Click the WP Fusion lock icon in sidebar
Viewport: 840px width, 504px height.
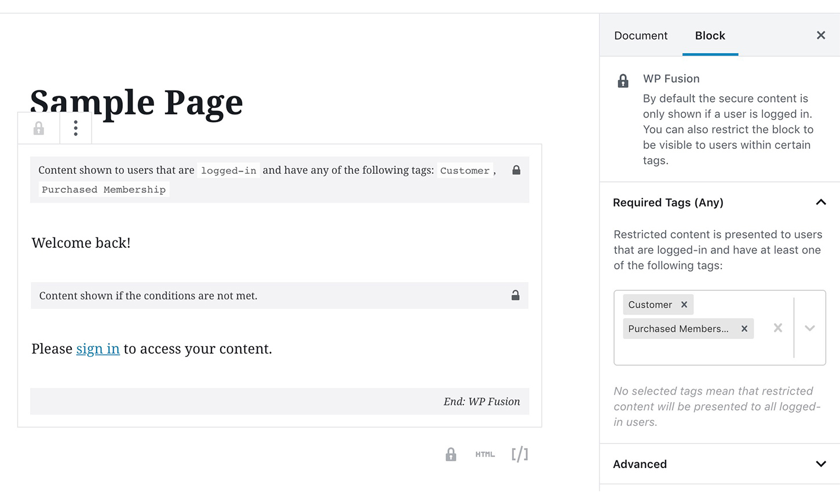623,81
